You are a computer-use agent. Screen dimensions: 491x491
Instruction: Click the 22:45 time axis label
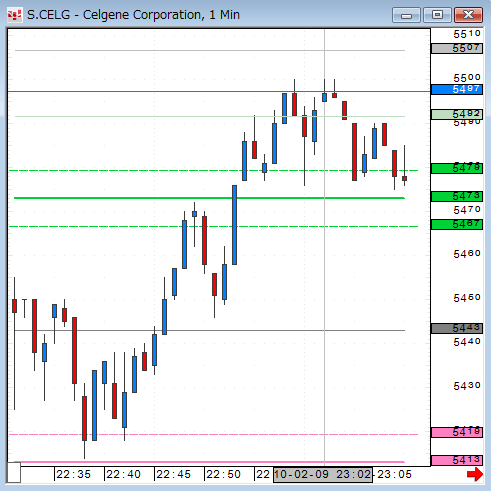tap(173, 474)
